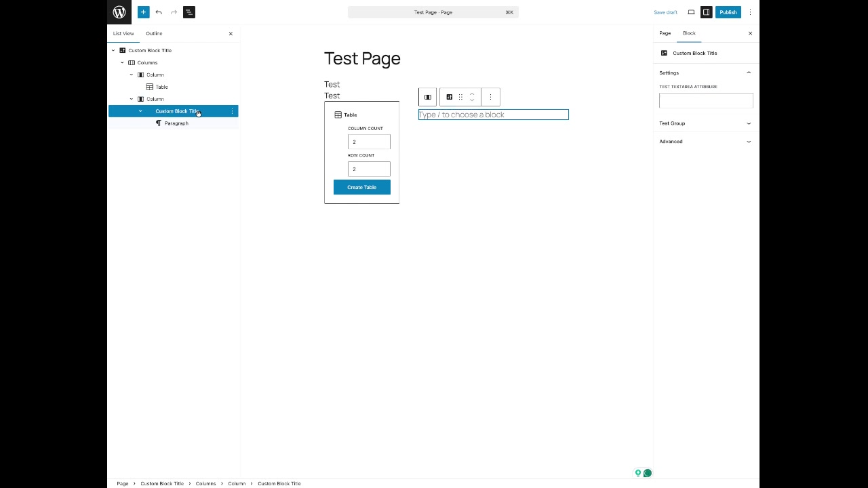
Task: Switch to the Page settings tab
Action: pyautogui.click(x=665, y=33)
